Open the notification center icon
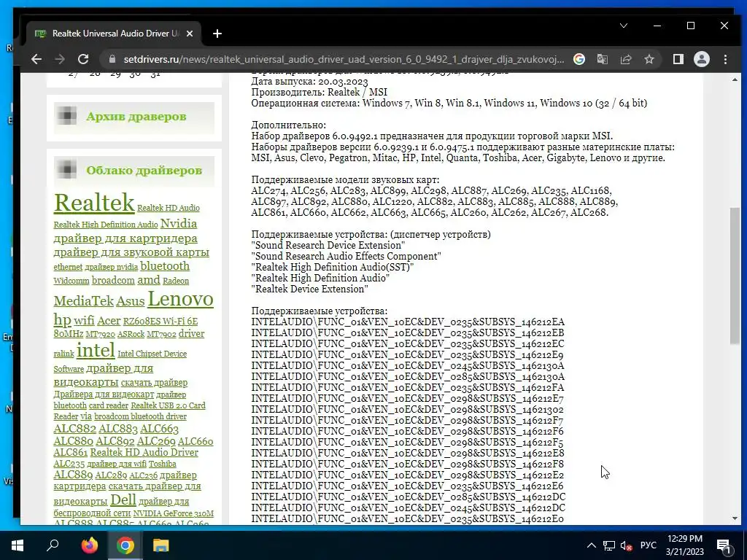The width and height of the screenshot is (747, 560). [x=724, y=545]
